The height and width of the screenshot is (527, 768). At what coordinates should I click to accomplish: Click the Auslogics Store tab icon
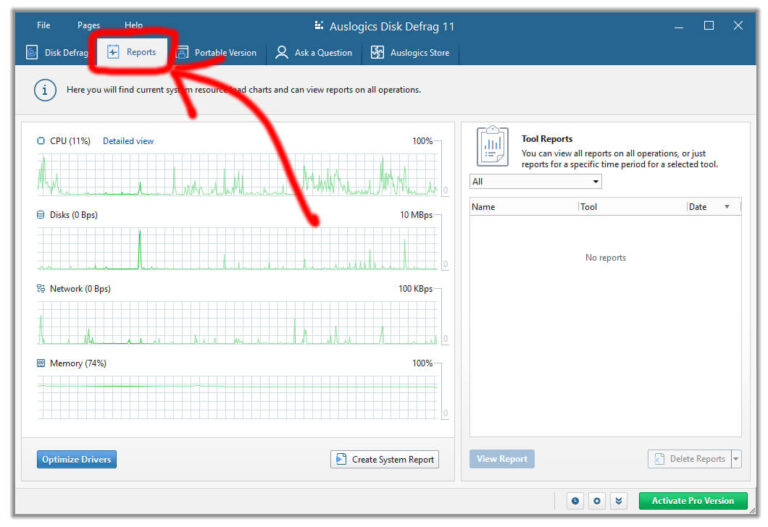pos(377,52)
